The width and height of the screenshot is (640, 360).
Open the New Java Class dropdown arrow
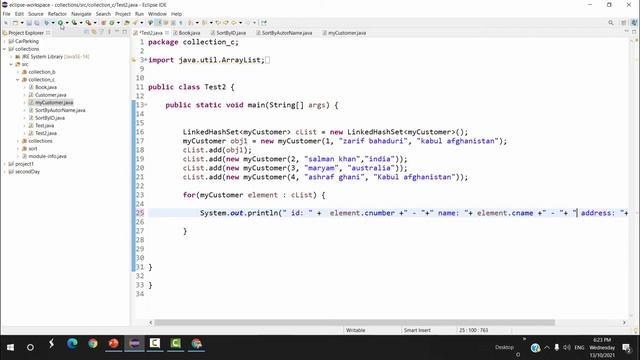(118, 23)
